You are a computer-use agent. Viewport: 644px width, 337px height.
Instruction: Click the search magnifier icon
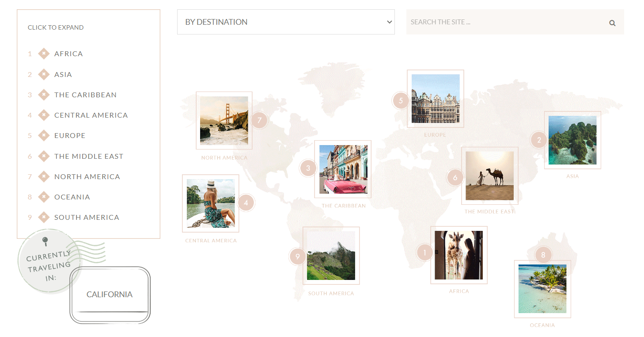click(612, 23)
